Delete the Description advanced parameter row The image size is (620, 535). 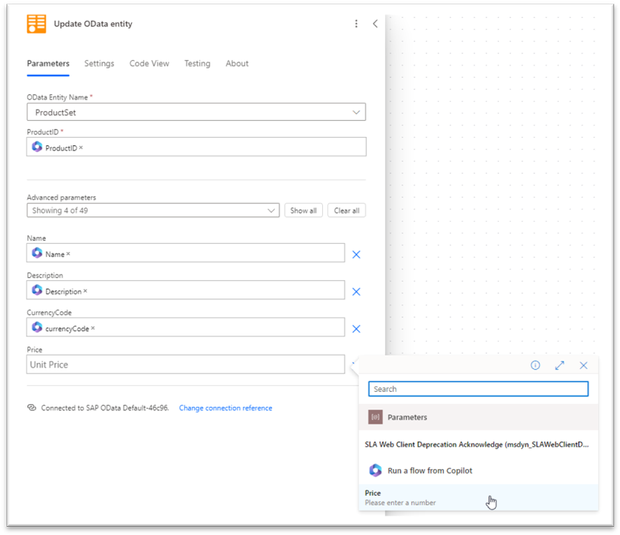click(x=356, y=291)
